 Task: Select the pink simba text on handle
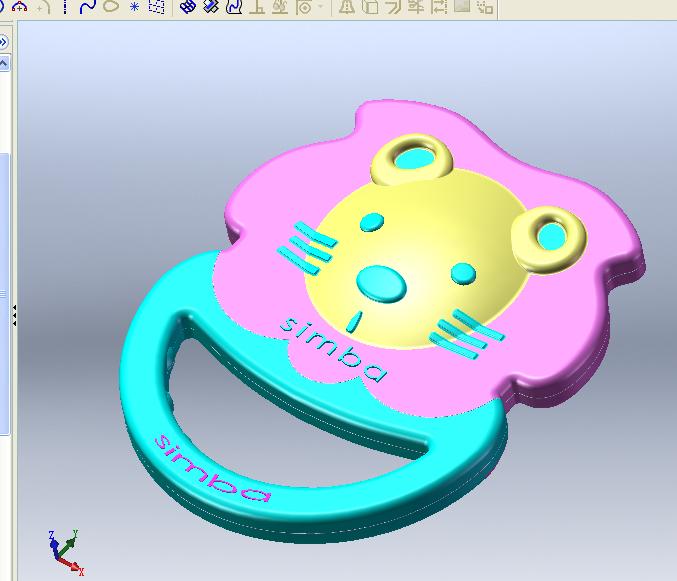pyautogui.click(x=212, y=469)
